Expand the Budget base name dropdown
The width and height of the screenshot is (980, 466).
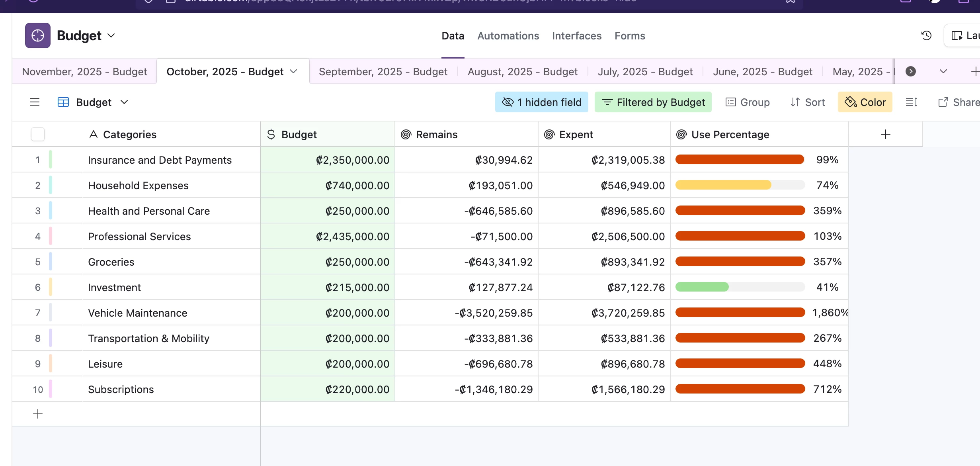(x=111, y=35)
